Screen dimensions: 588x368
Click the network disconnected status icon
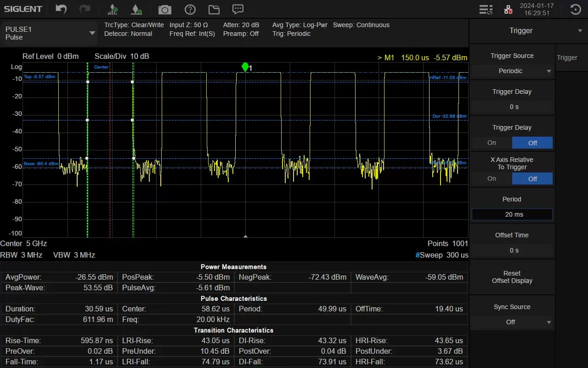[508, 9]
